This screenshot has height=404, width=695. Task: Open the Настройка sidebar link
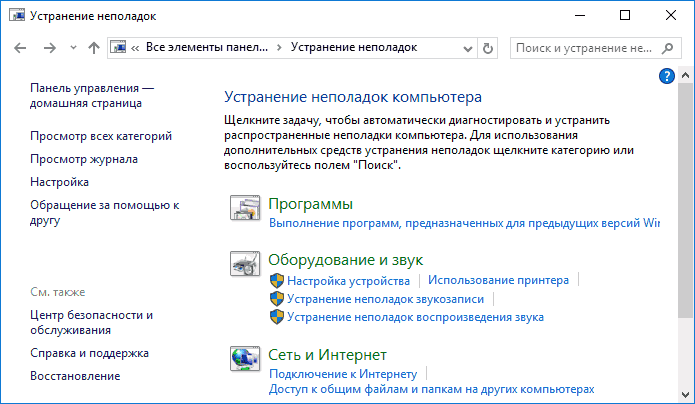(x=60, y=182)
